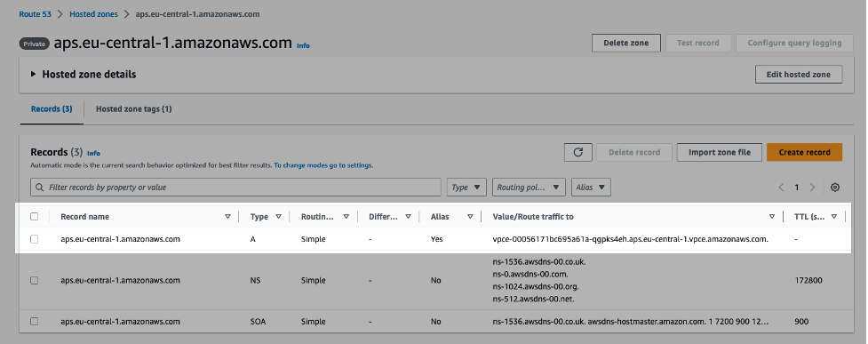
Task: Open the Alias filter dropdown
Action: coord(591,188)
